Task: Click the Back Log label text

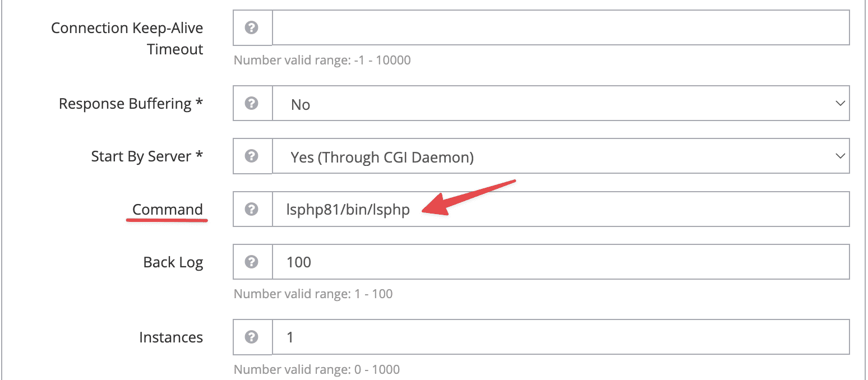Action: (x=173, y=262)
